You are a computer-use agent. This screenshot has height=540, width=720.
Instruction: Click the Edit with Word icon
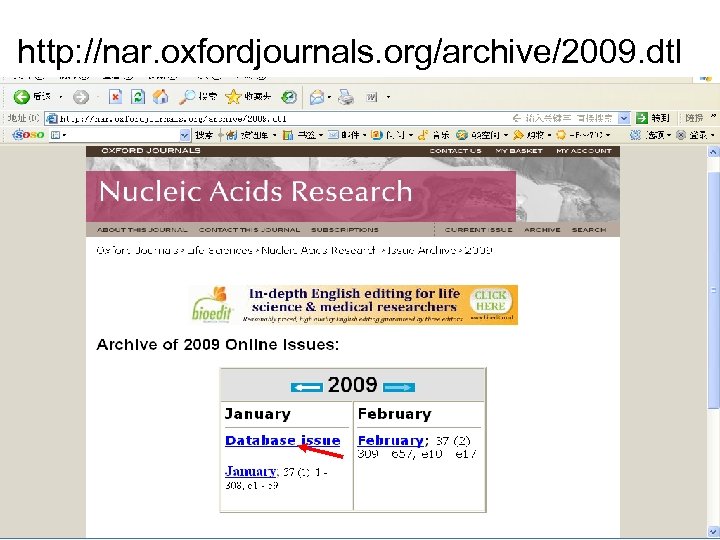tap(371, 97)
